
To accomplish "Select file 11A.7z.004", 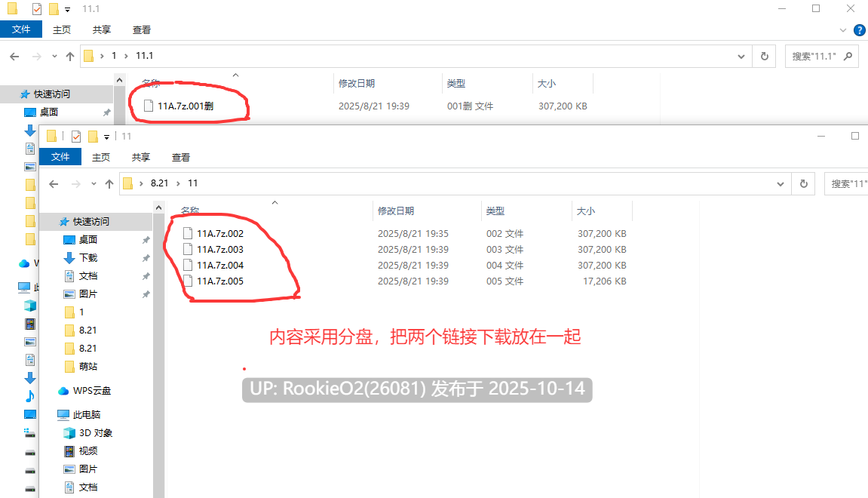I will coord(219,266).
